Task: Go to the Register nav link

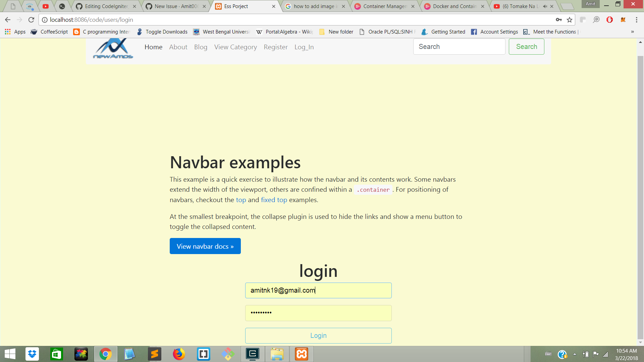Action: pos(275,47)
